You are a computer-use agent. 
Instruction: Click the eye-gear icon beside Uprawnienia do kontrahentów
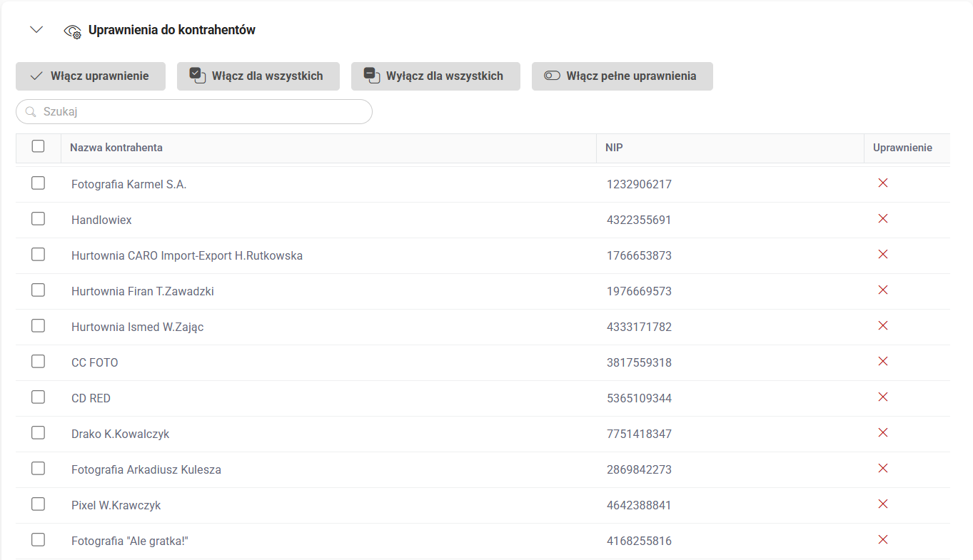point(73,31)
